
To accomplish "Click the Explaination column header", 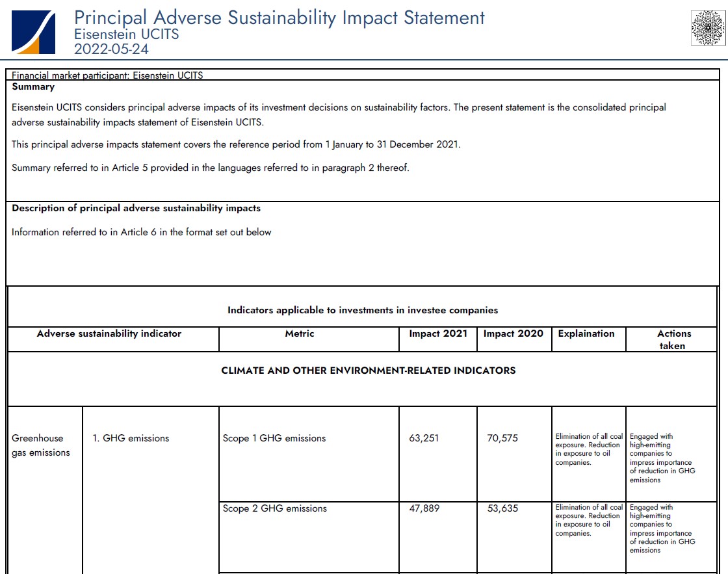I will 586,333.
